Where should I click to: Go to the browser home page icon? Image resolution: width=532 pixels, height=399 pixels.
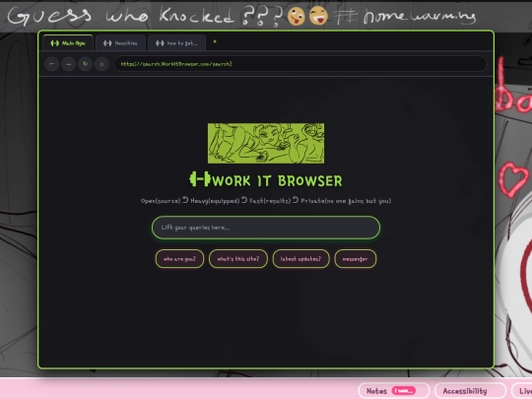tap(101, 64)
